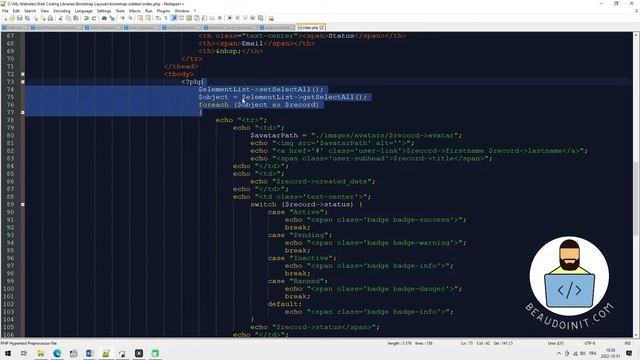
Task: Collapse the fold marker on line 72
Action: (x=22, y=74)
